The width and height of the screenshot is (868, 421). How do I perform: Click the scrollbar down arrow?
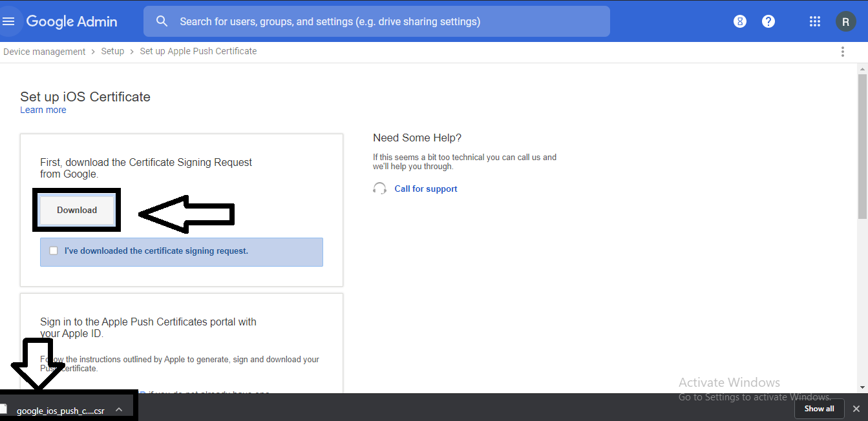click(863, 387)
